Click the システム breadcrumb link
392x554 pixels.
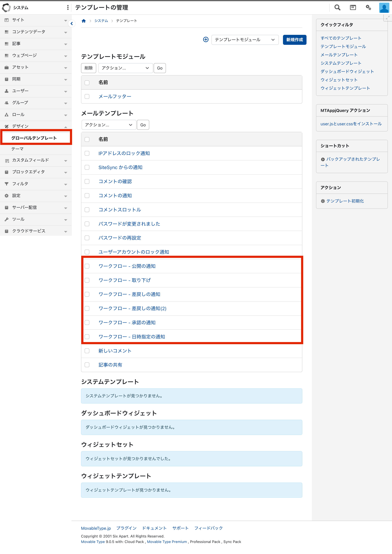coord(101,21)
